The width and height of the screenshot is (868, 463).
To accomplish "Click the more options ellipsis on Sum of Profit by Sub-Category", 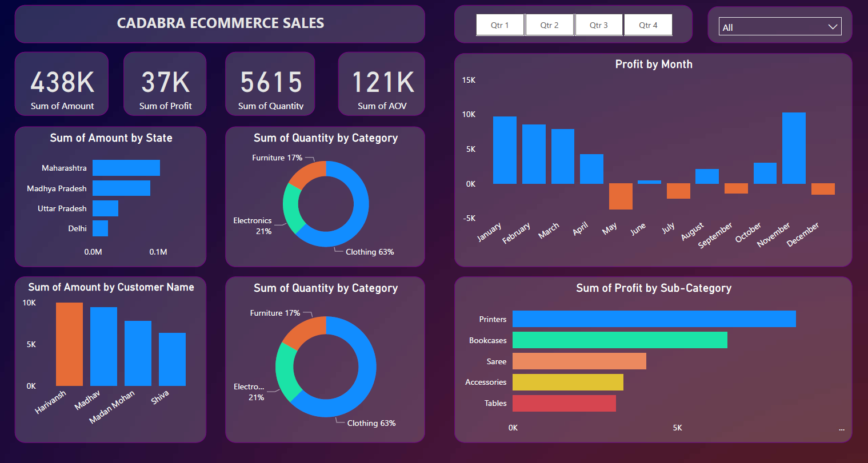I will 841,429.
